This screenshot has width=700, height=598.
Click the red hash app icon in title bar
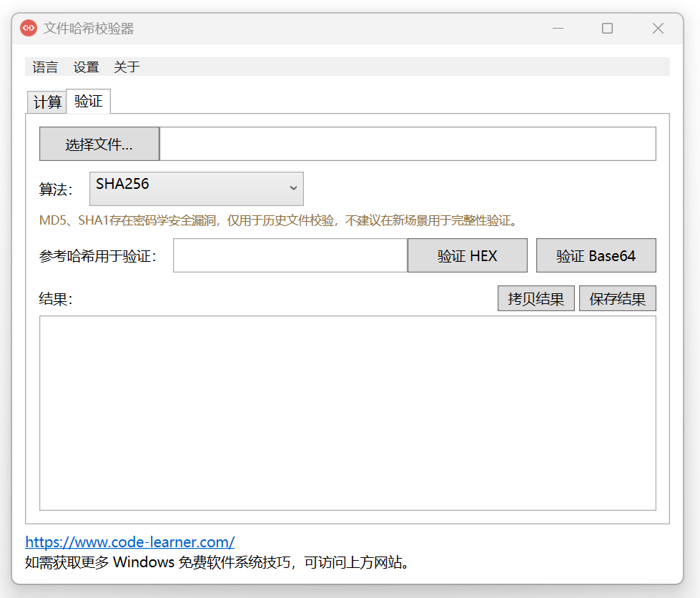(29, 28)
